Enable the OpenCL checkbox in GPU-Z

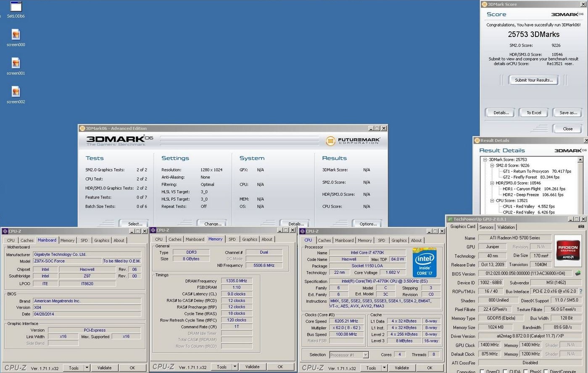pyautogui.click(x=482, y=371)
